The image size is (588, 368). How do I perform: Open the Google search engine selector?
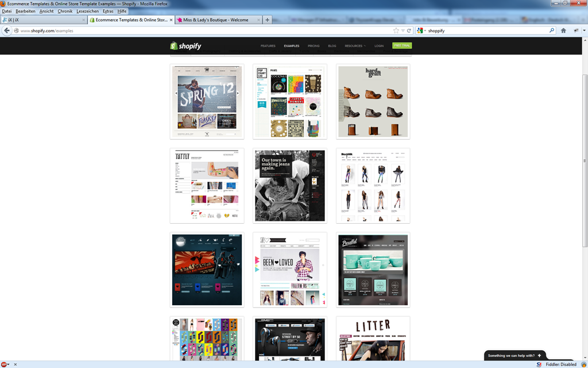(421, 31)
